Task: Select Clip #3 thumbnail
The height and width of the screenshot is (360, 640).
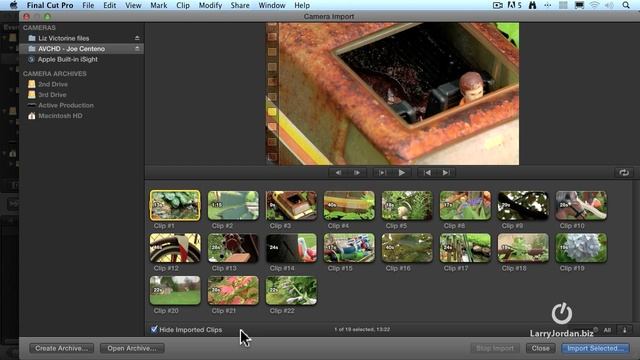Action: 291,205
